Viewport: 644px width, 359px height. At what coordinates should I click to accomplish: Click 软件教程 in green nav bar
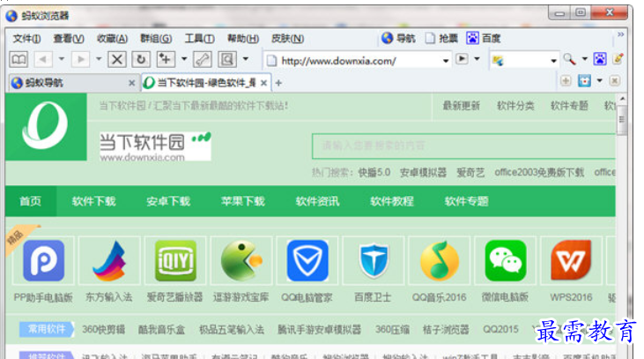(x=392, y=201)
